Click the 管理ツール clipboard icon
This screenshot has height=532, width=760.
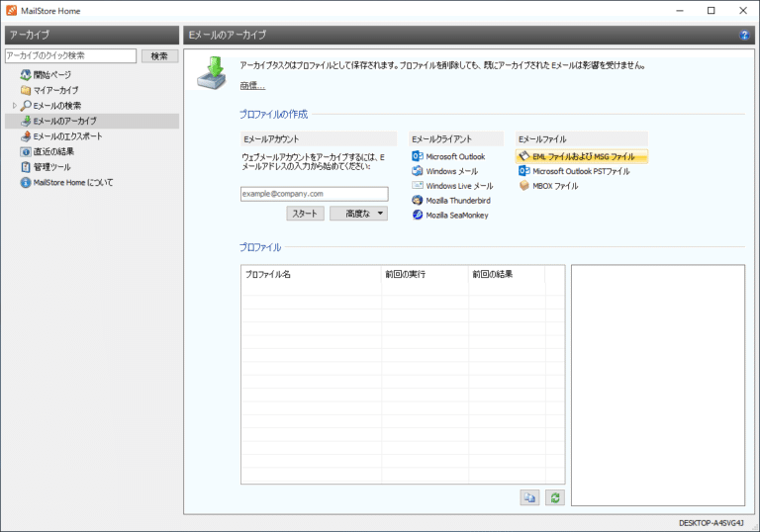(x=26, y=167)
